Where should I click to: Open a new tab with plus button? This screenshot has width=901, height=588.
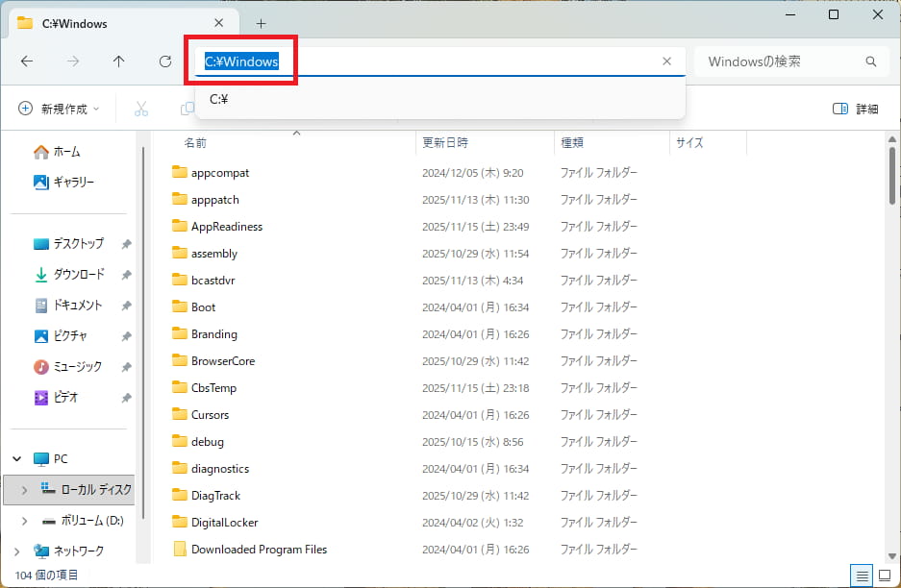tap(261, 23)
